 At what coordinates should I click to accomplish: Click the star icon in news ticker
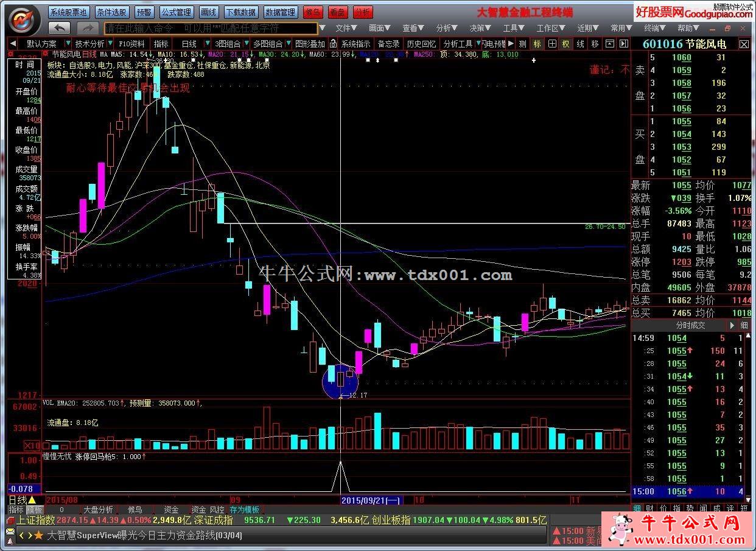click(x=39, y=536)
